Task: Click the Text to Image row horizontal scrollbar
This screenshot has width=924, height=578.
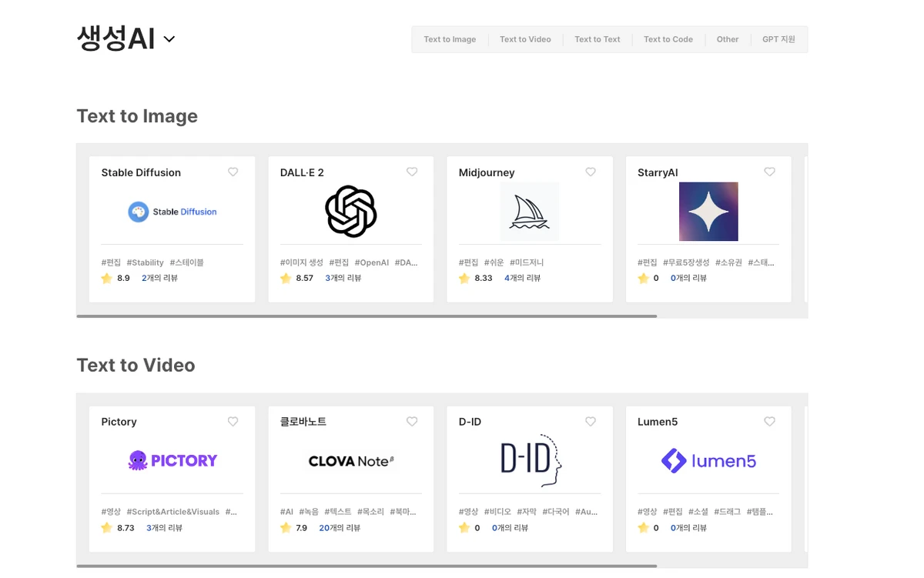Action: coord(367,316)
